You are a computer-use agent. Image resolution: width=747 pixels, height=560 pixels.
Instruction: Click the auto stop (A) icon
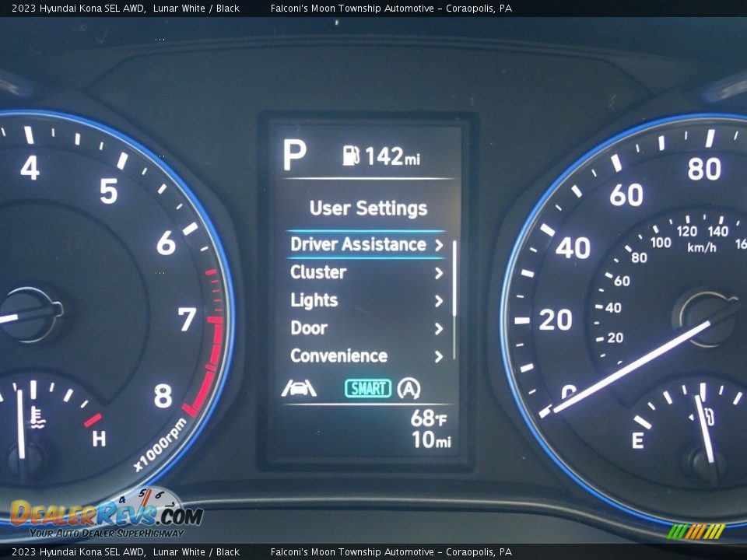(409, 389)
